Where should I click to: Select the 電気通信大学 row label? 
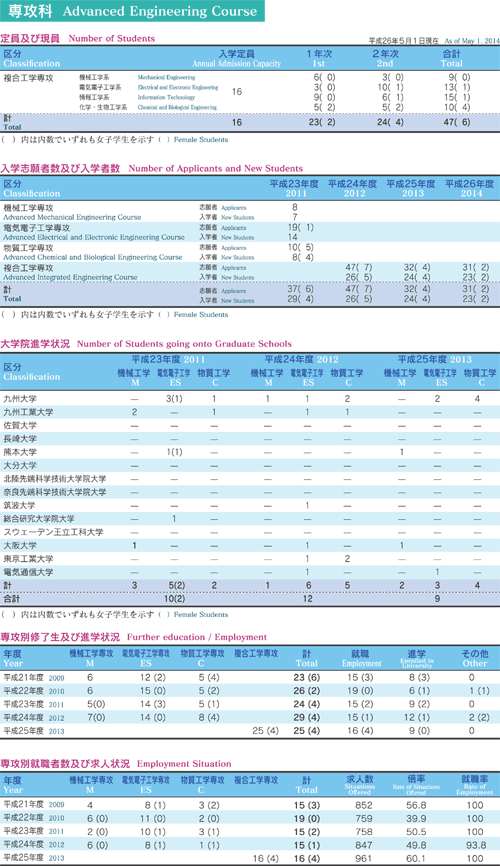(29, 572)
